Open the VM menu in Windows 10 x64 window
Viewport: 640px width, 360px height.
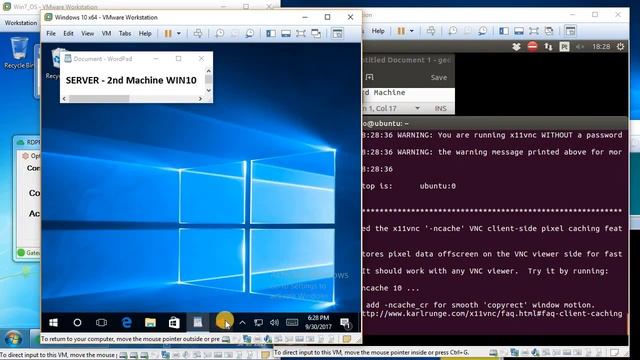coord(107,33)
